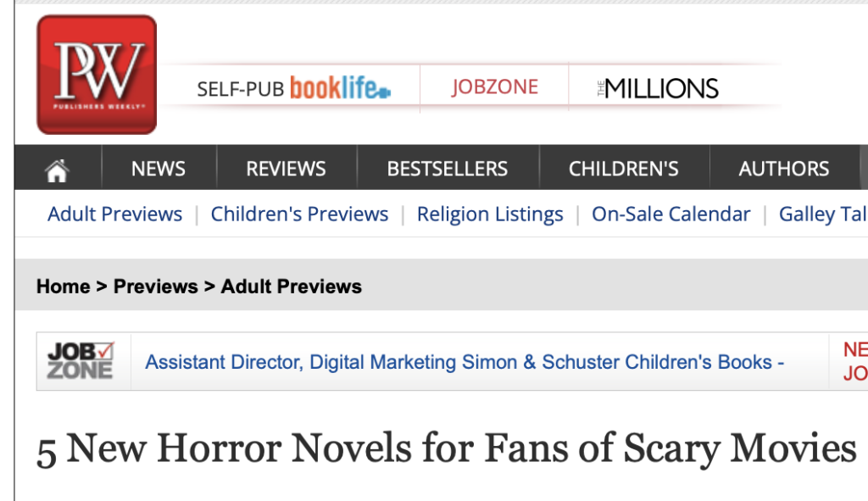
Task: View Religion Listings
Action: coord(490,214)
